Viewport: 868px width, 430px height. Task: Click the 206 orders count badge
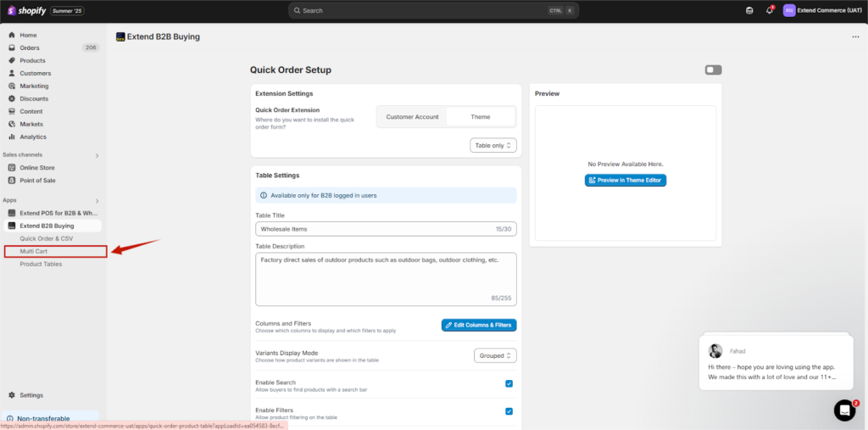pyautogui.click(x=91, y=47)
